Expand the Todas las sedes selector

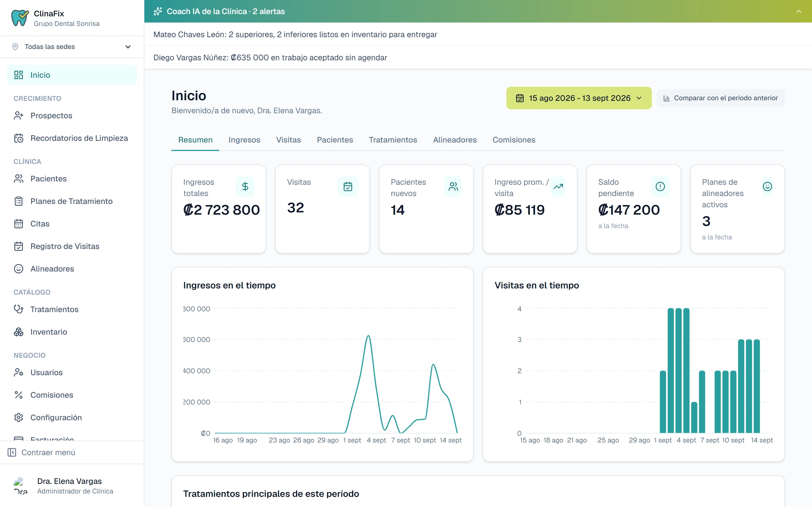[72, 46]
